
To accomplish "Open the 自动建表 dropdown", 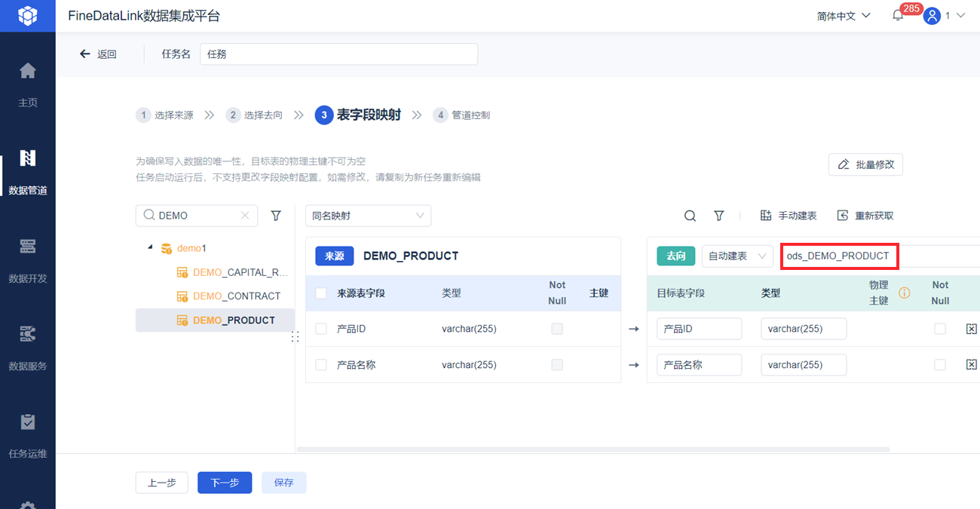I will (x=737, y=256).
